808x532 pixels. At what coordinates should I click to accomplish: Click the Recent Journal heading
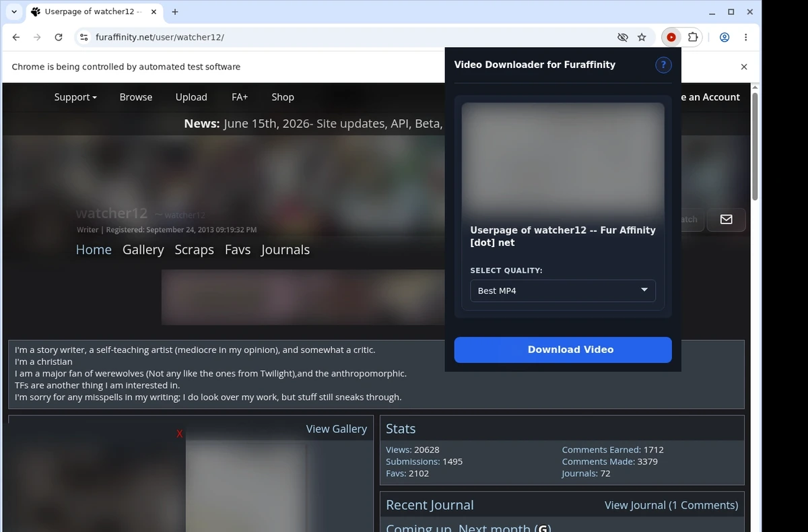click(x=430, y=505)
